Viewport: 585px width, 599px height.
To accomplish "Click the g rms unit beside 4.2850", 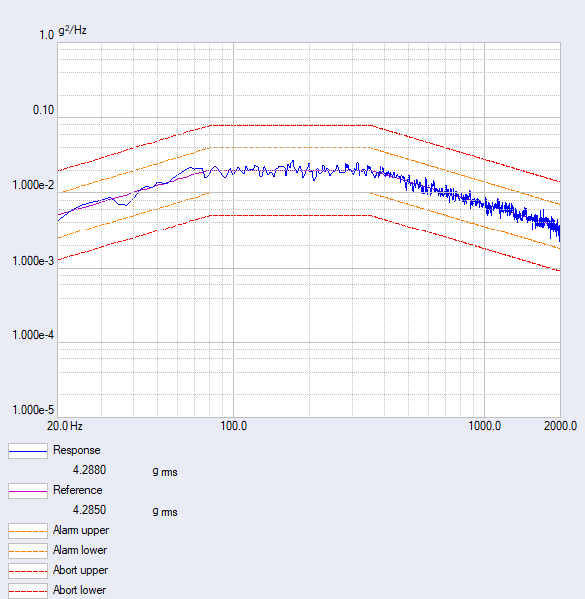I will [165, 512].
